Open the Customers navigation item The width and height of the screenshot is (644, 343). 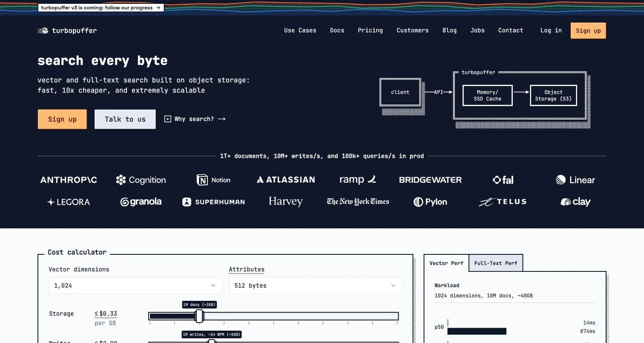tap(413, 30)
